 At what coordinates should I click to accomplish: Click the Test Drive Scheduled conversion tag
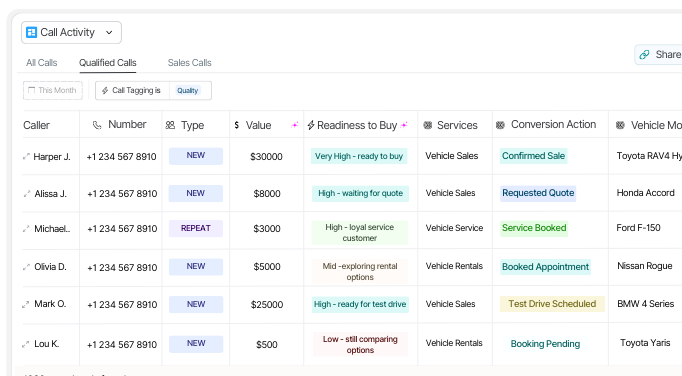coord(552,304)
